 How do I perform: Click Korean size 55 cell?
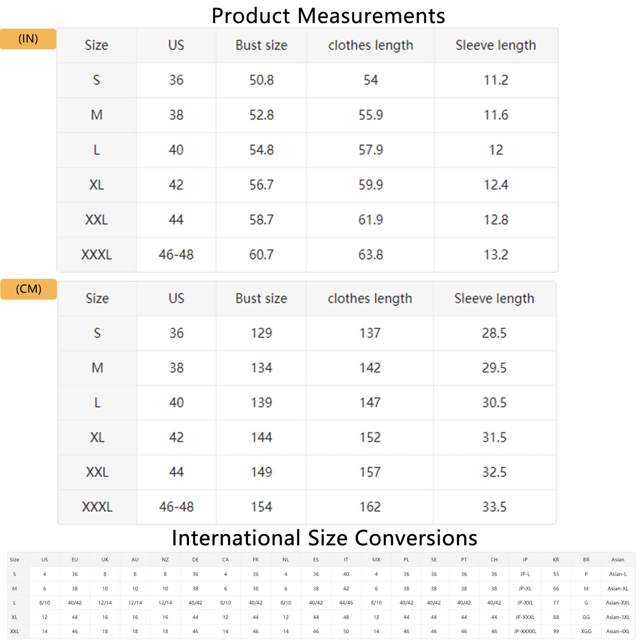(x=556, y=574)
